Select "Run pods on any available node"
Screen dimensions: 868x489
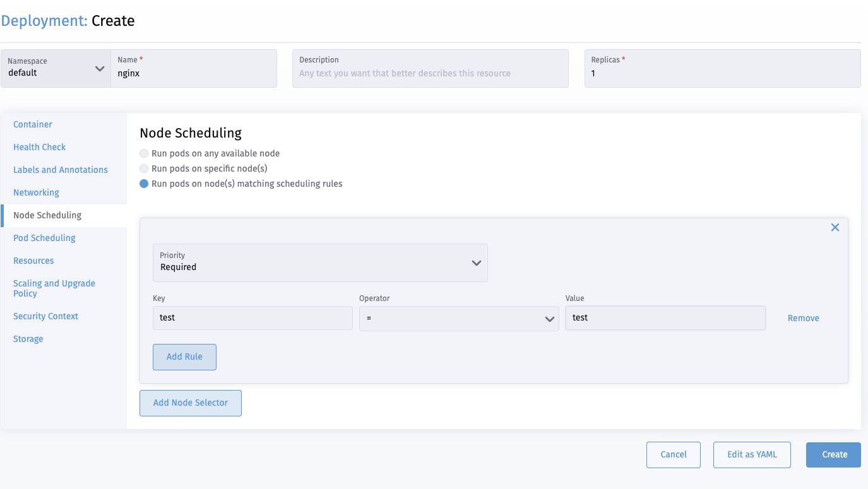[144, 153]
